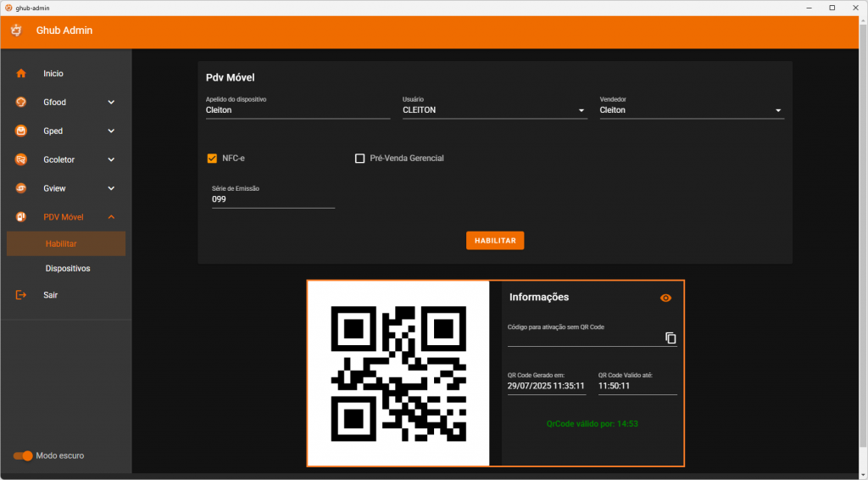The height and width of the screenshot is (480, 868).
Task: Switch off the Modo escuro toggle
Action: coord(23,455)
